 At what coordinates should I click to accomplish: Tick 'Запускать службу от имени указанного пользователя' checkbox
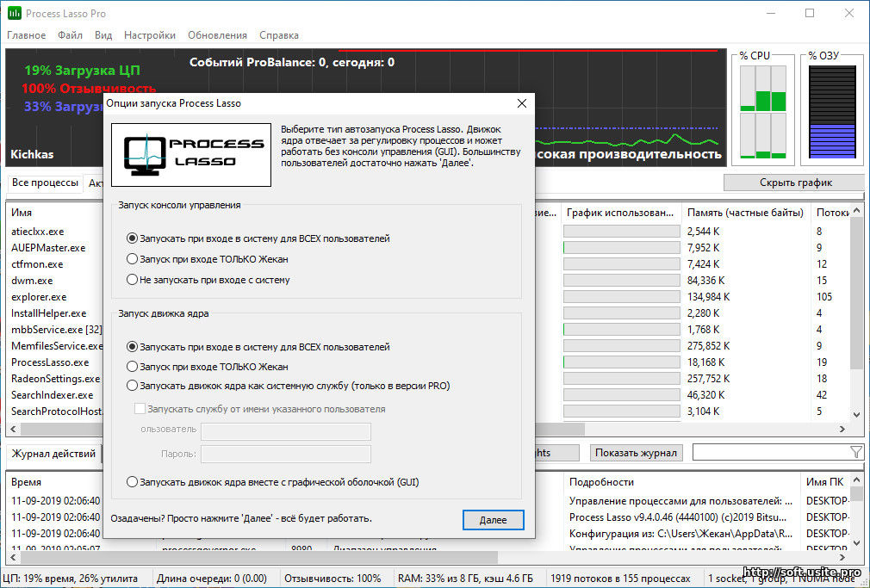pos(140,409)
